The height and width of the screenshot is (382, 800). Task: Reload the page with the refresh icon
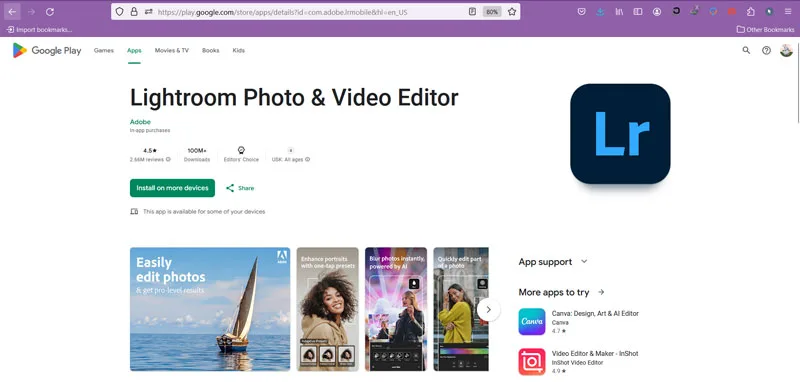click(x=49, y=12)
